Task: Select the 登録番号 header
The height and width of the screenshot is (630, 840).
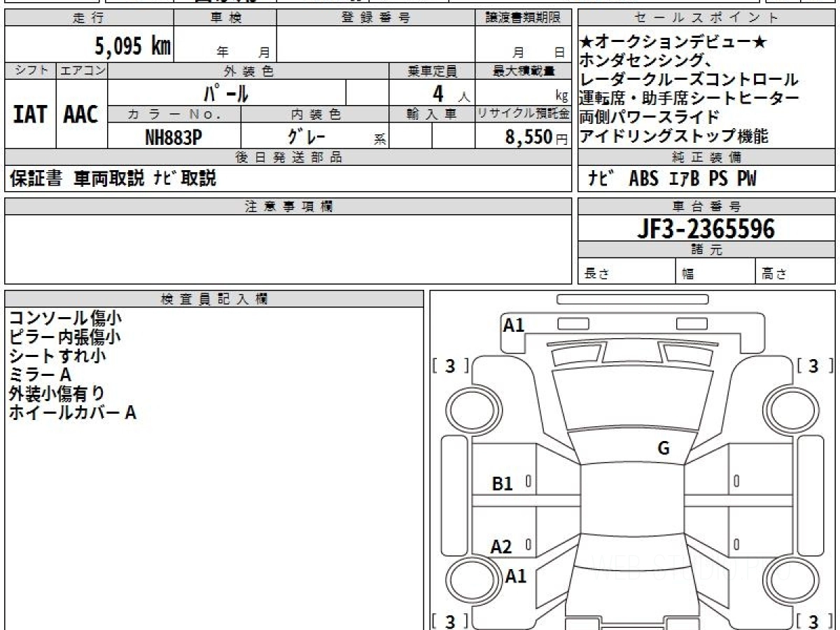Action: click(376, 18)
